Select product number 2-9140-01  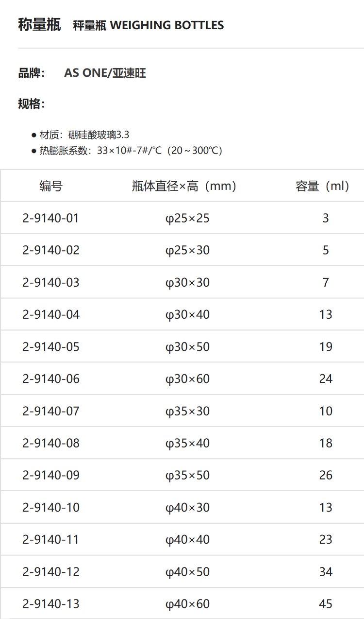pyautogui.click(x=50, y=218)
